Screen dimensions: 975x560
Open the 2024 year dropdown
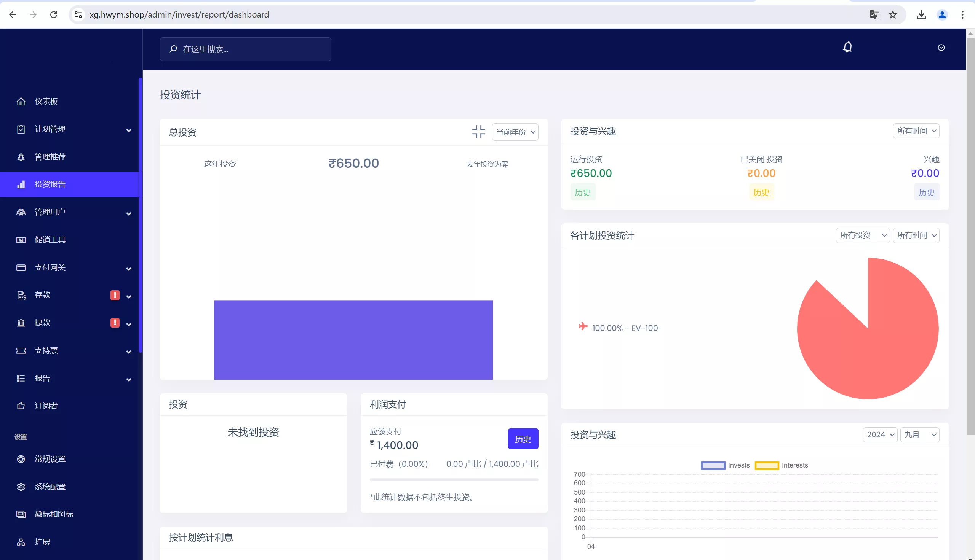click(879, 434)
